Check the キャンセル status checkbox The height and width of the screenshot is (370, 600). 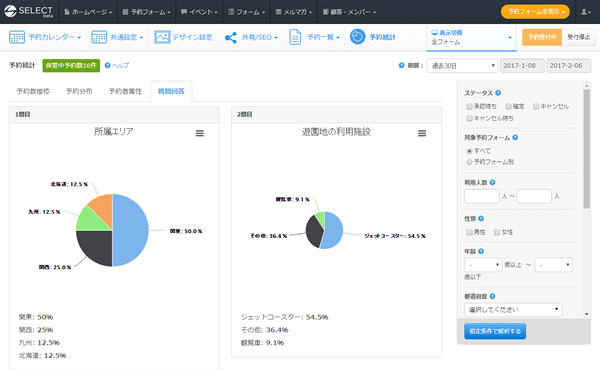[536, 106]
